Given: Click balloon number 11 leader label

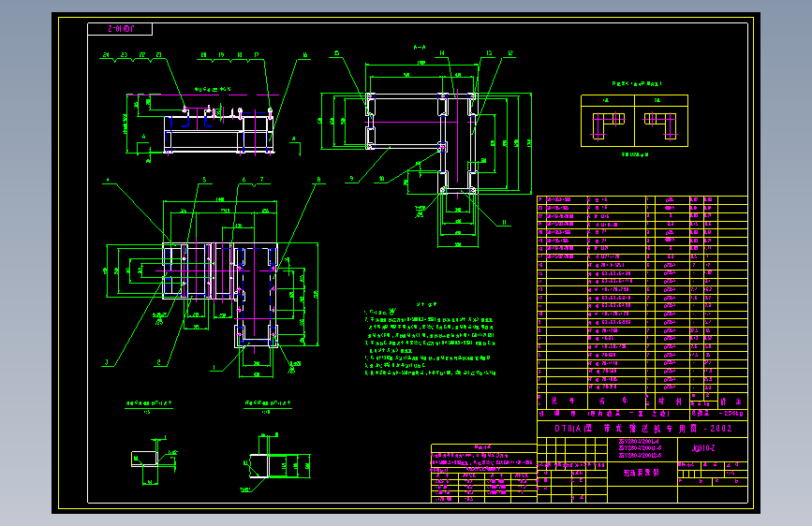Looking at the screenshot, I should point(504,222).
